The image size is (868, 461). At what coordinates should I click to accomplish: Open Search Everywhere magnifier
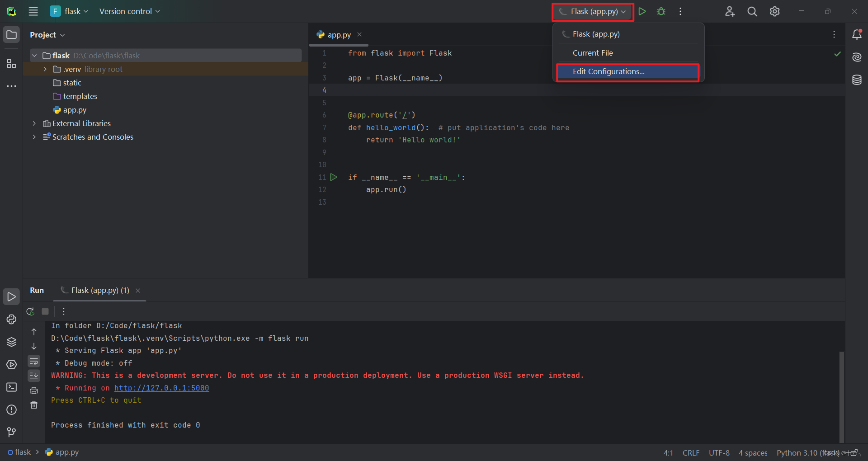click(752, 11)
